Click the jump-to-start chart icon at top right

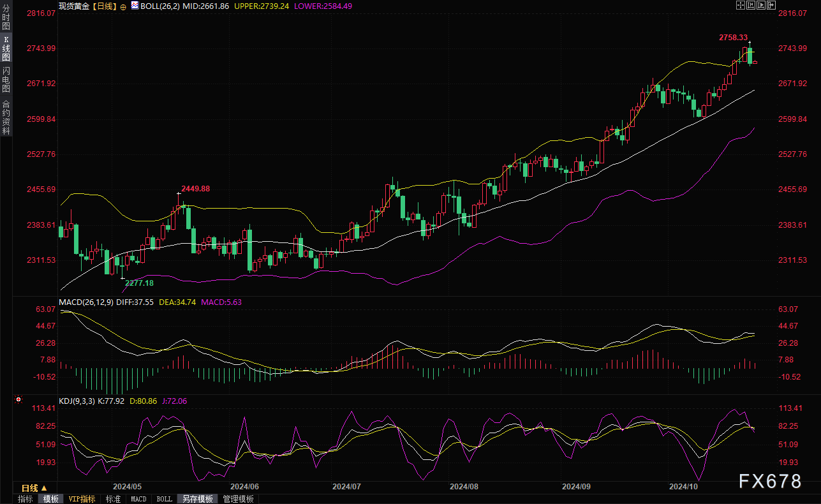[x=751, y=5]
